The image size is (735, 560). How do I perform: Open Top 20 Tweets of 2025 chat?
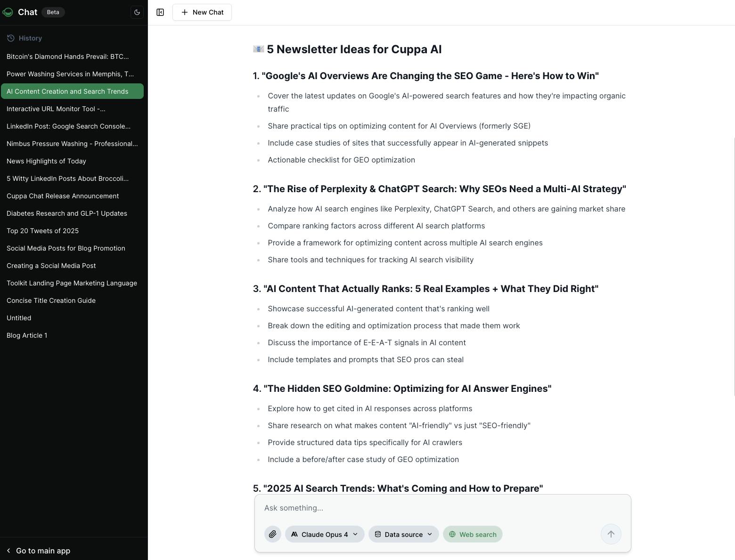[x=42, y=231]
